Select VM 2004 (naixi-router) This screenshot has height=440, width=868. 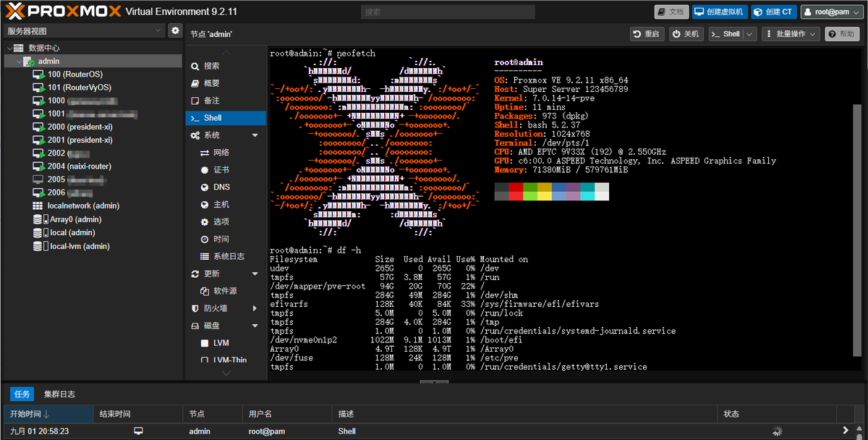click(x=80, y=166)
